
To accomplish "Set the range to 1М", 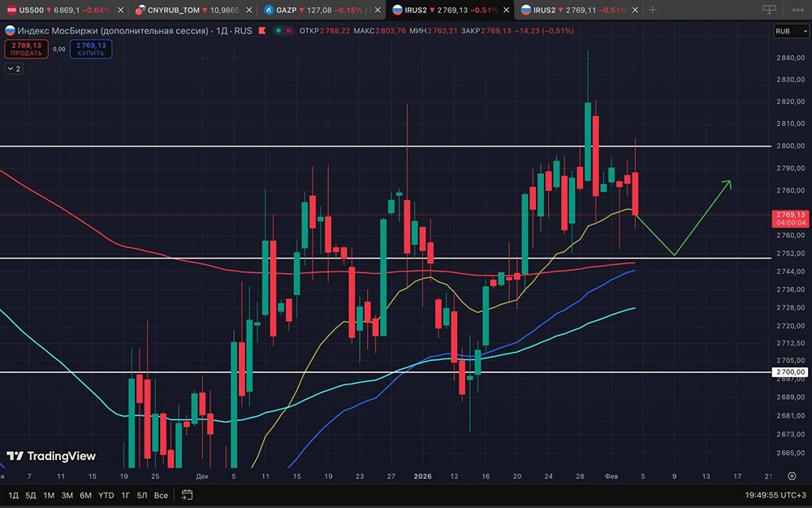I will [x=49, y=495].
